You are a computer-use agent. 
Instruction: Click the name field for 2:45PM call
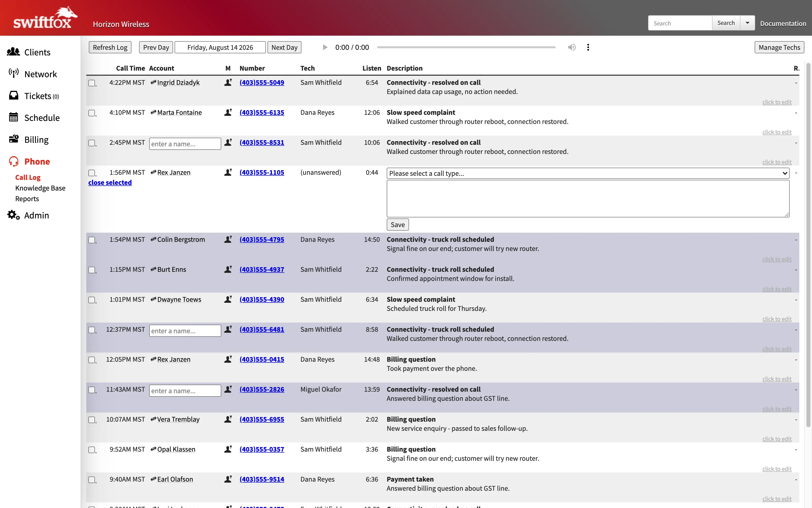(185, 144)
